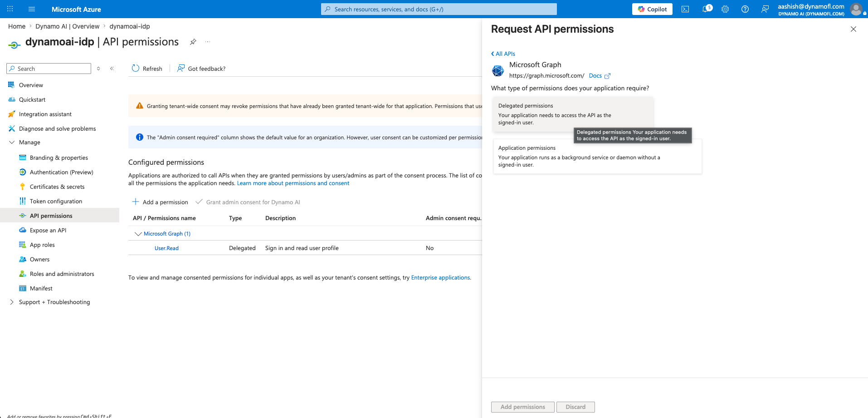Click the Add a permission plus icon
Image resolution: width=868 pixels, height=418 pixels.
[136, 202]
